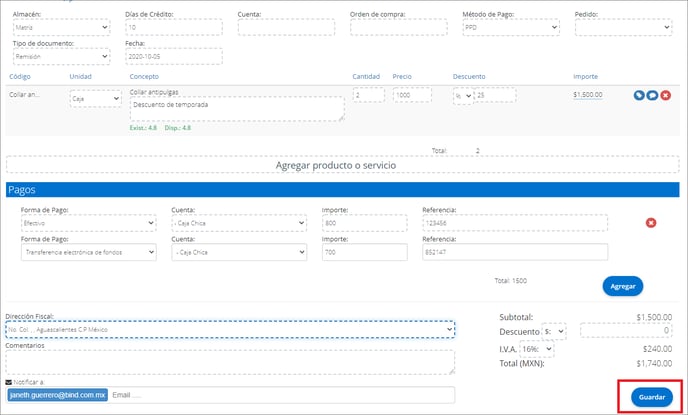688x415 pixels.
Task: Click the Pagos section header
Action: pyautogui.click(x=343, y=190)
